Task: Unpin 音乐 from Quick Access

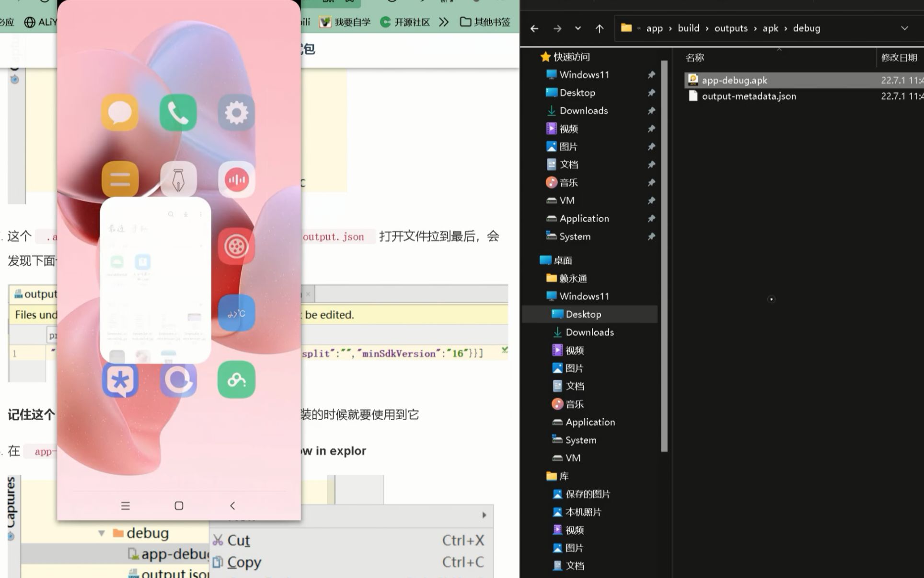Action: click(x=651, y=183)
